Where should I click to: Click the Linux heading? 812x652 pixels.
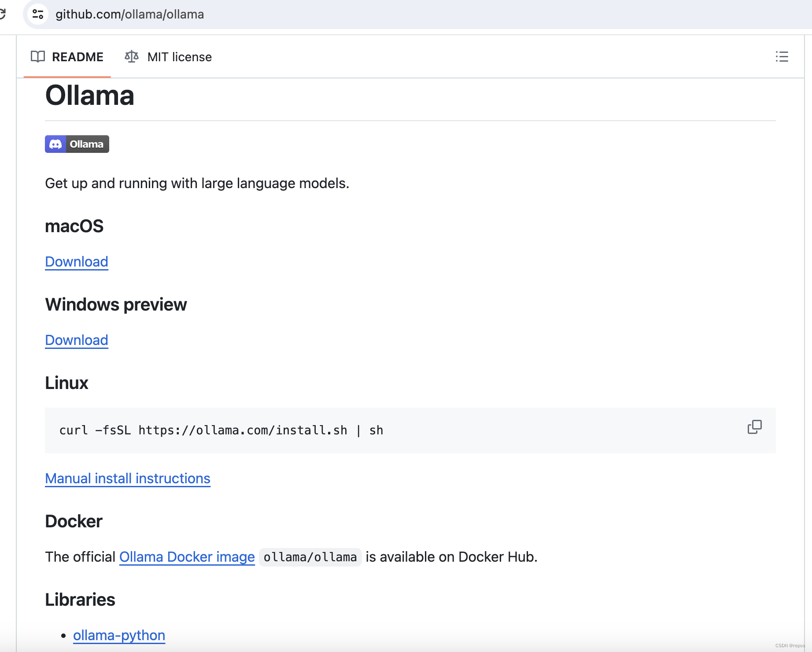coord(66,383)
